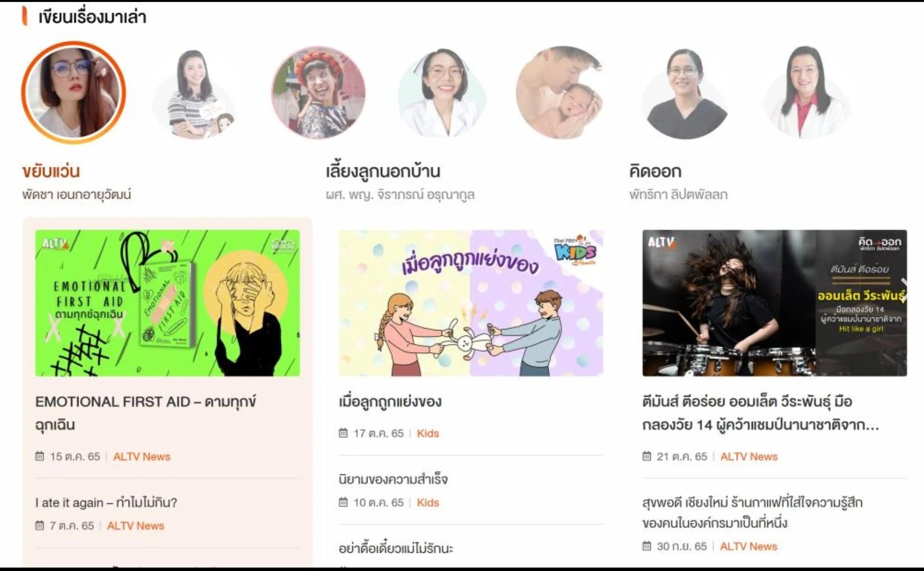This screenshot has width=924, height=571.
Task: Click the calendar icon beside 17 ต.ค. 65
Action: 343,433
